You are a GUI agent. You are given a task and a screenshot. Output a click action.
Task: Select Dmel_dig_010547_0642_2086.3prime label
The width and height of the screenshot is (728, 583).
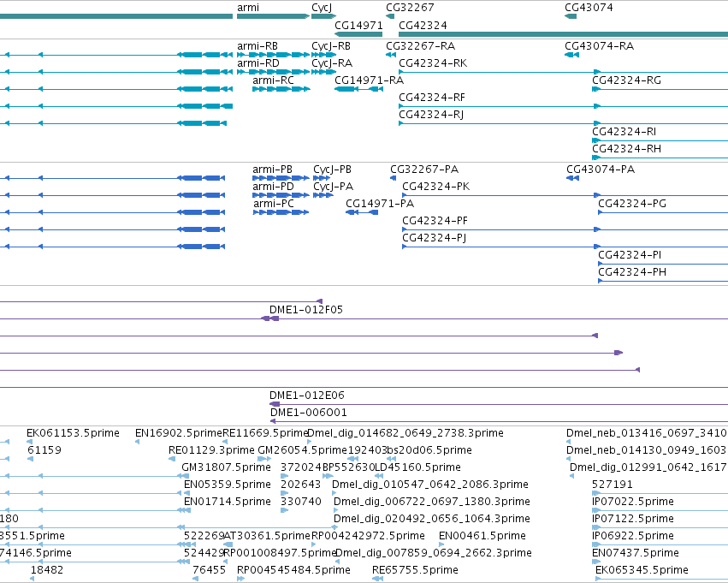(430, 485)
